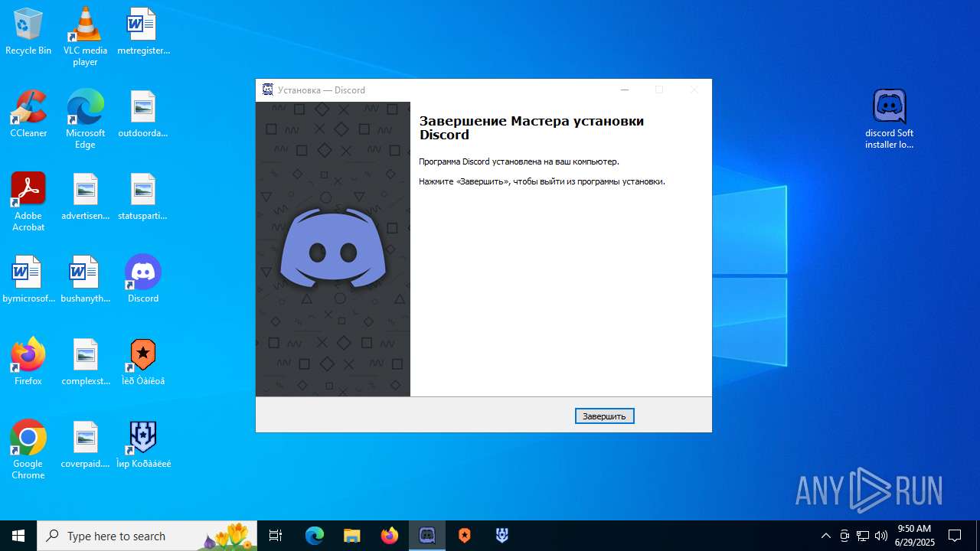Click the meet now tray icon
980x551 pixels.
844,536
